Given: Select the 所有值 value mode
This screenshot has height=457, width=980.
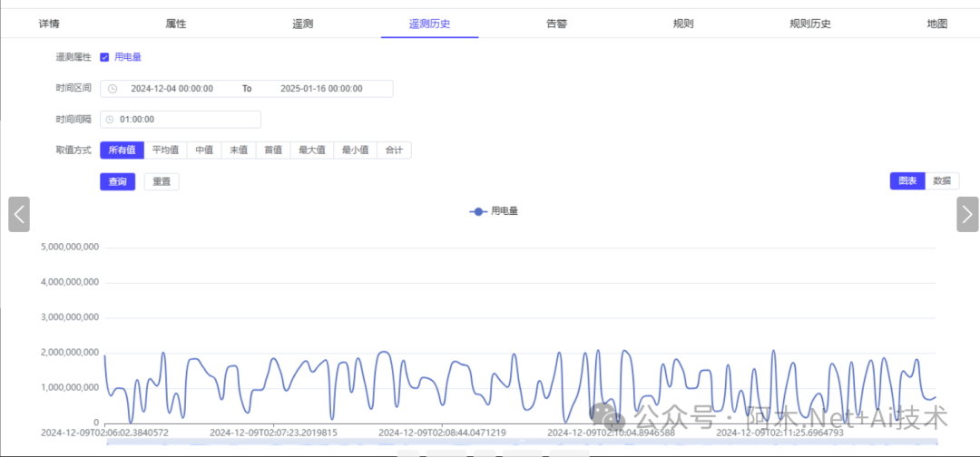Looking at the screenshot, I should [x=122, y=151].
